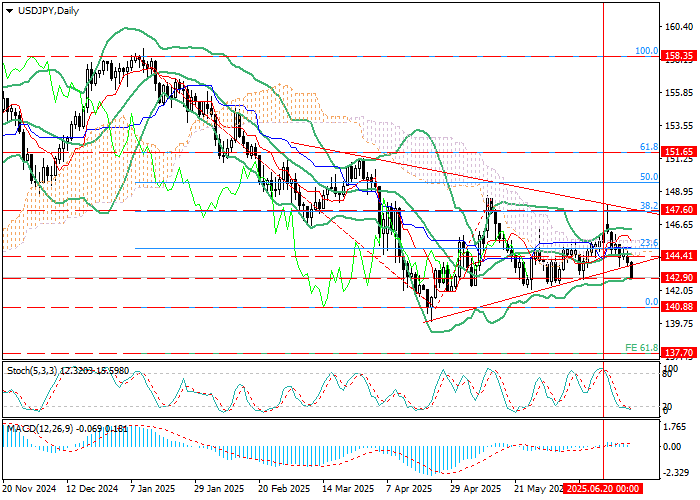Click the 2025.06.20 00:00 date marker

coord(603,489)
